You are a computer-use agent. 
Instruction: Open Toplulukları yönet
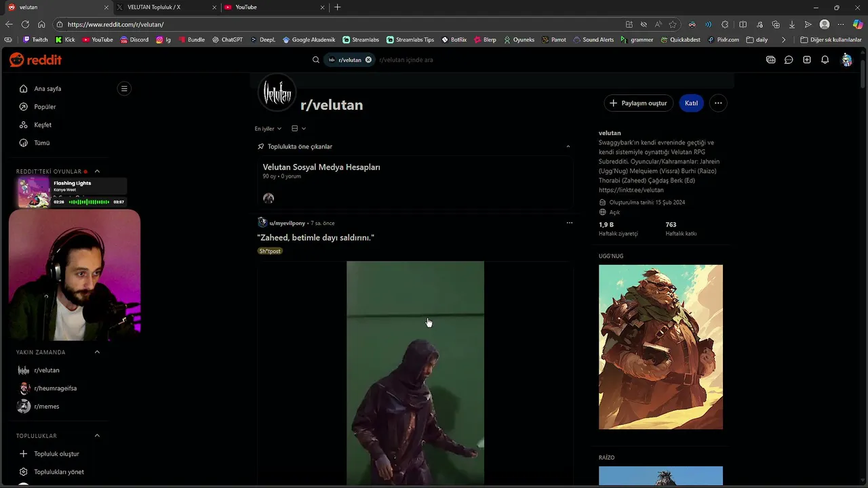click(x=58, y=472)
